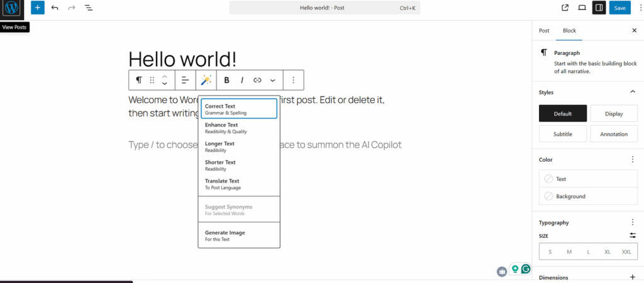Toggle the settings sidebar panel button
The image size is (644, 283).
[x=599, y=8]
